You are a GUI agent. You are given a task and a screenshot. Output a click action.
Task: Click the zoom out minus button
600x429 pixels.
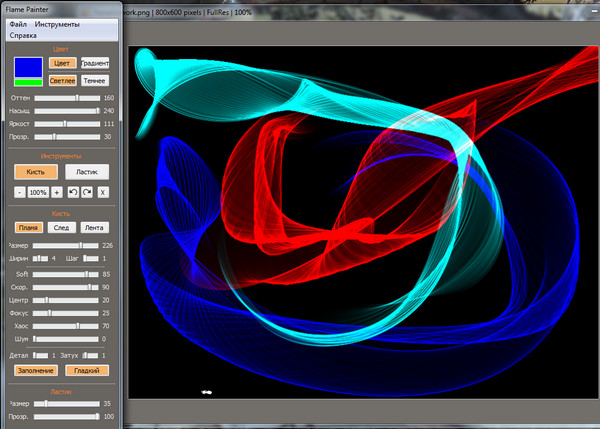click(20, 191)
